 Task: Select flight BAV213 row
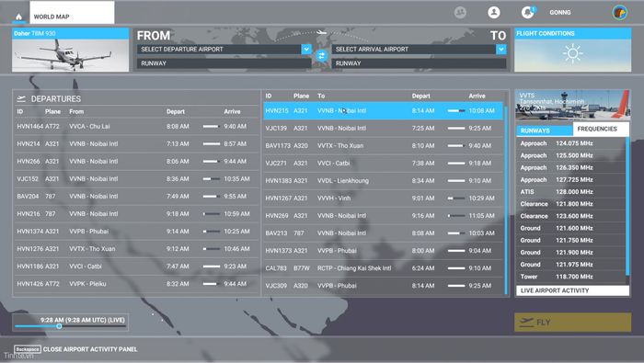point(383,233)
